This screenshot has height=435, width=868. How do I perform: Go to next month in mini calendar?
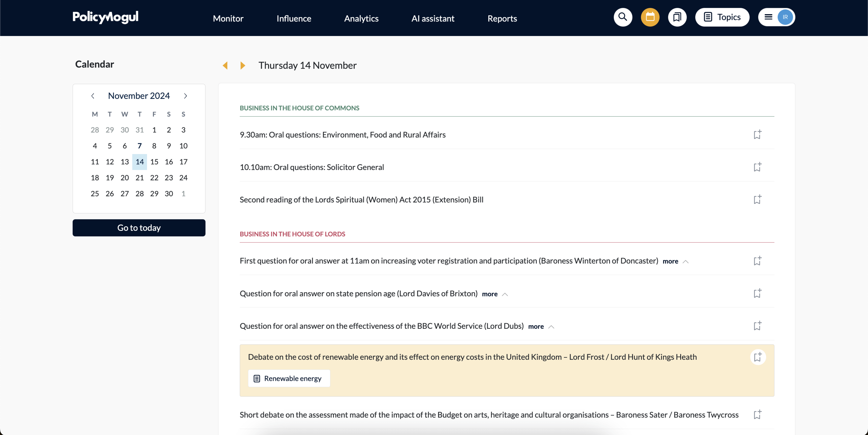185,96
